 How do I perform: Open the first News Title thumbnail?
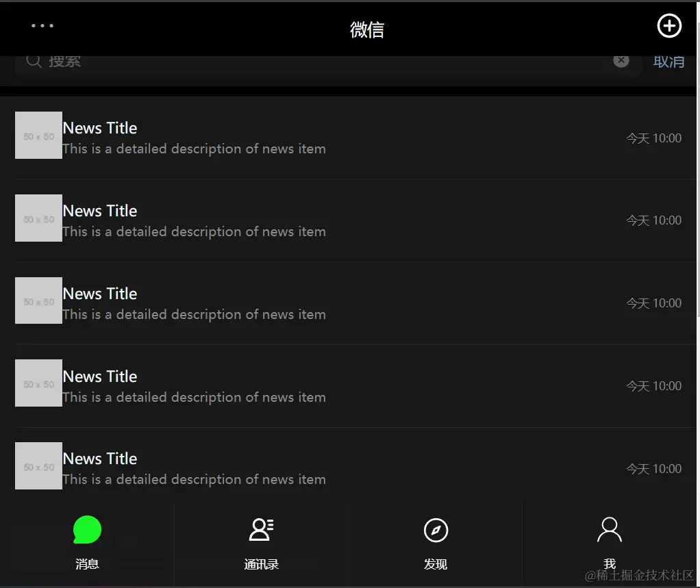(x=38, y=135)
